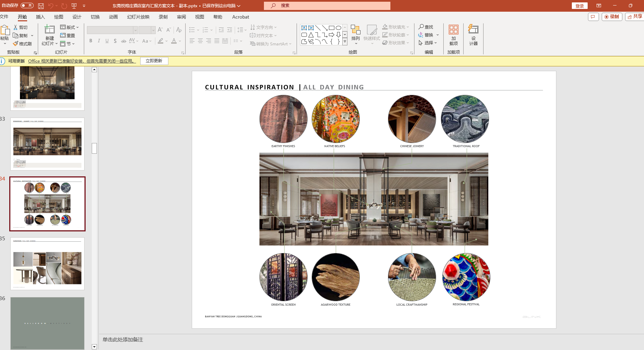Click the Undo icon
644x350 pixels.
pos(51,6)
